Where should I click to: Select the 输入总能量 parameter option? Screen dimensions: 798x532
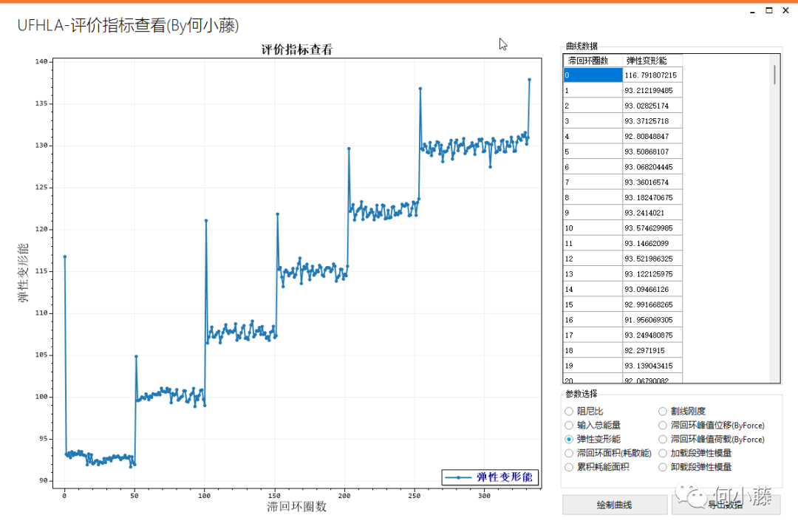(x=569, y=425)
